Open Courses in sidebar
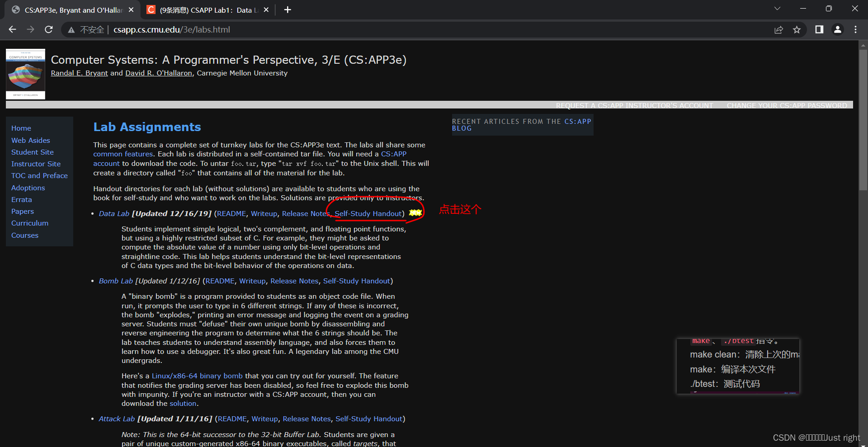Viewport: 868px width, 447px height. point(25,235)
